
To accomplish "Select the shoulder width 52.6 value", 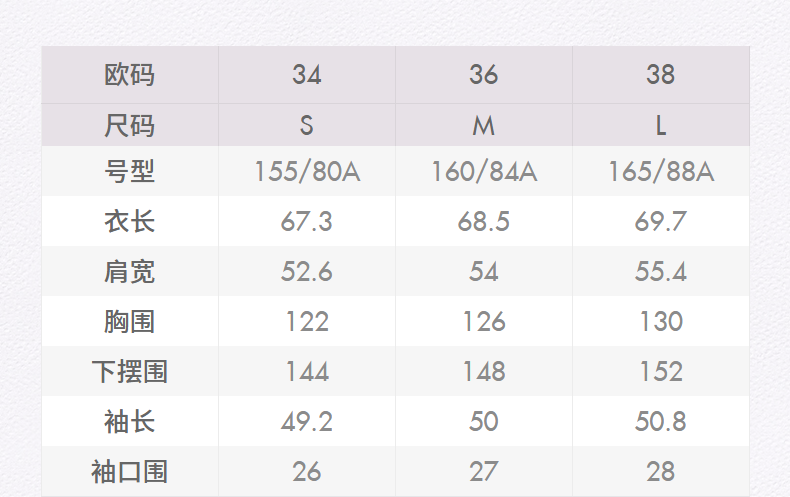I will point(307,271).
